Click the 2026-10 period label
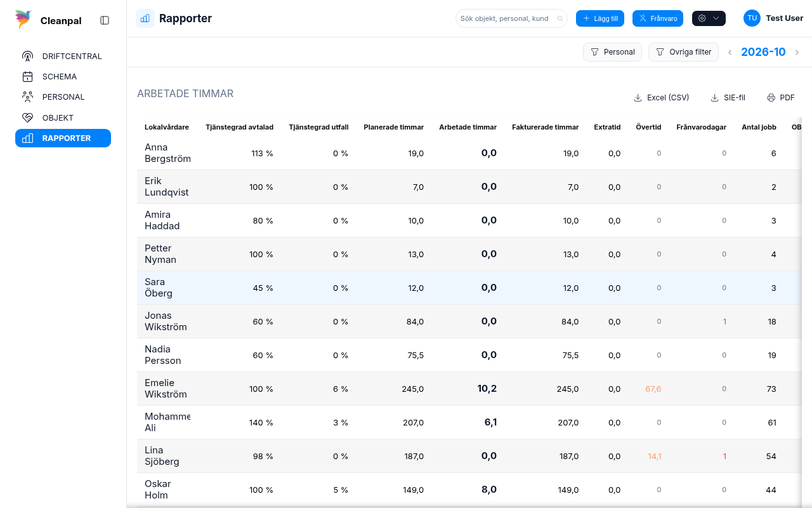This screenshot has height=508, width=812. 763,52
